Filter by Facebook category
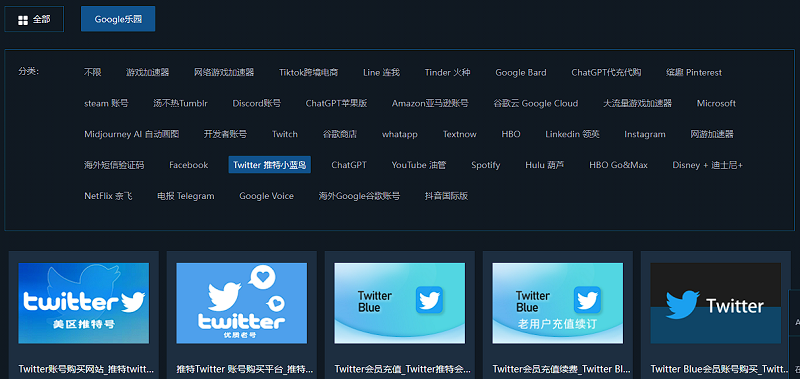Image resolution: width=800 pixels, height=379 pixels. pyautogui.click(x=189, y=165)
